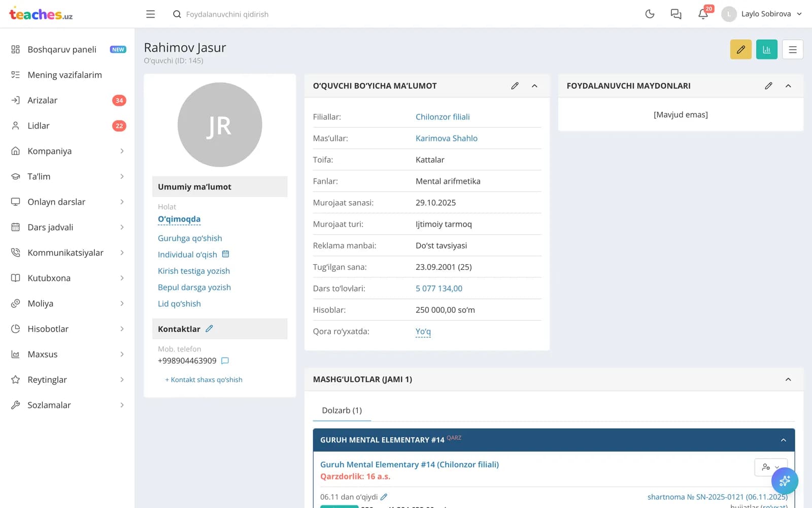Open the group member options dropdown button
Screen dimensions: 812x508
click(771, 467)
